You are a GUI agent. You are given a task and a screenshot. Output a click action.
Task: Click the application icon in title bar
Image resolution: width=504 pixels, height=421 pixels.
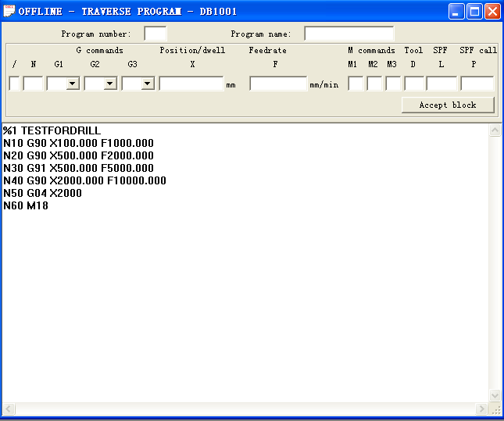(x=10, y=12)
